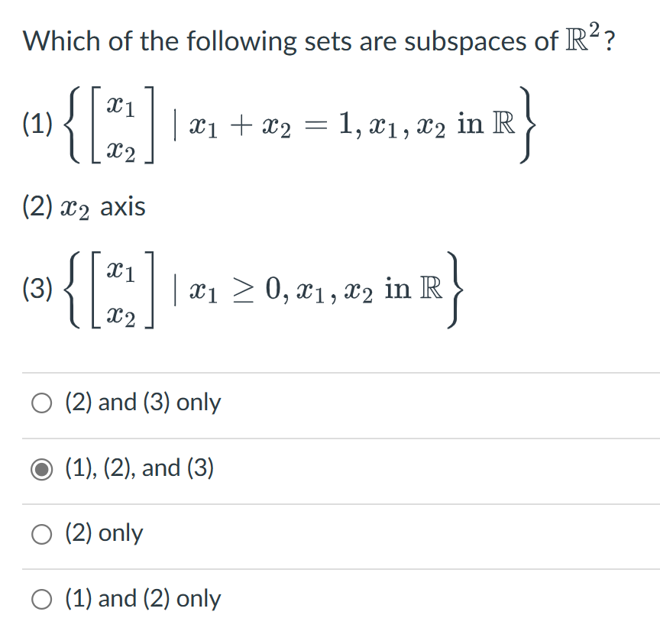This screenshot has height=644, width=660.
Task: Click the label "(3)" before its set
Action: click(34, 289)
